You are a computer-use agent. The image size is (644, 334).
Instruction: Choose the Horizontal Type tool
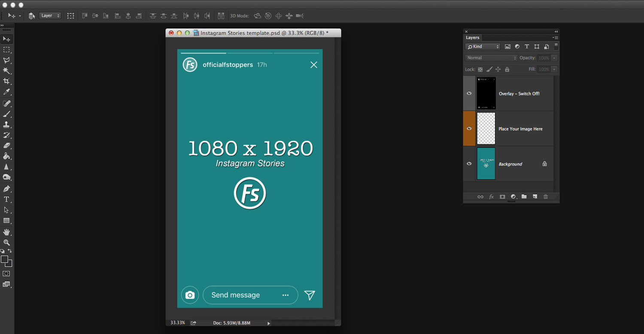click(x=6, y=199)
